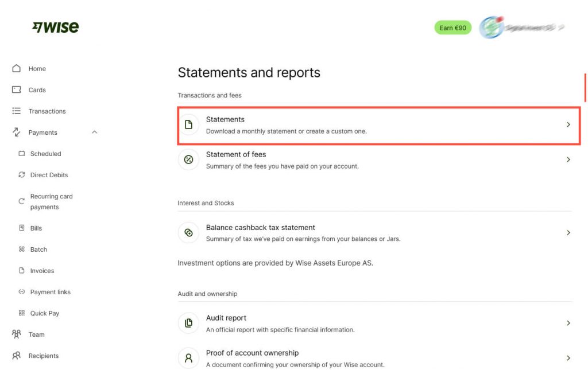588x370 pixels.
Task: Click the Balance cashback tax statement icon
Action: click(188, 232)
